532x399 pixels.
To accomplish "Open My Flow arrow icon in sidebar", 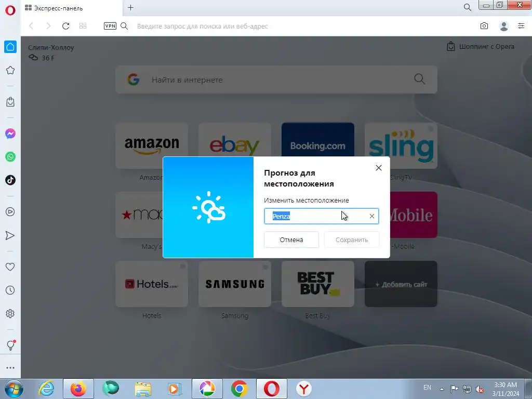I will coord(10,235).
